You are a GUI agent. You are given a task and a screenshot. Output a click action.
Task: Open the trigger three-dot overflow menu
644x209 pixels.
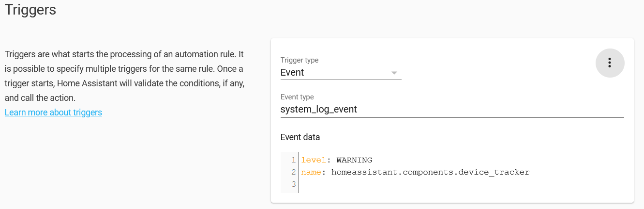pyautogui.click(x=610, y=63)
